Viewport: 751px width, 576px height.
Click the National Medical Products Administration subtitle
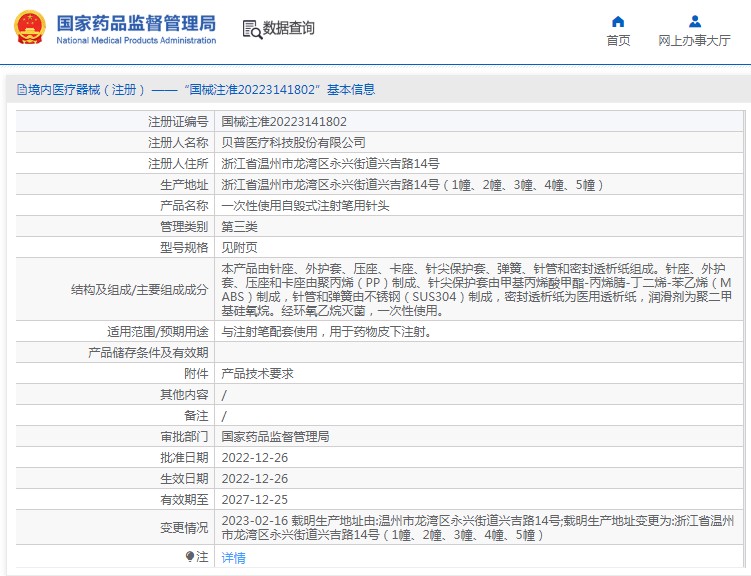(x=136, y=41)
